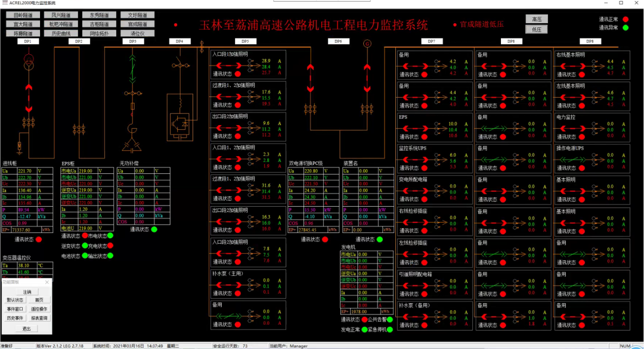Click the 逆变状态 green indicator
This screenshot has height=349, width=644.
[85, 245]
